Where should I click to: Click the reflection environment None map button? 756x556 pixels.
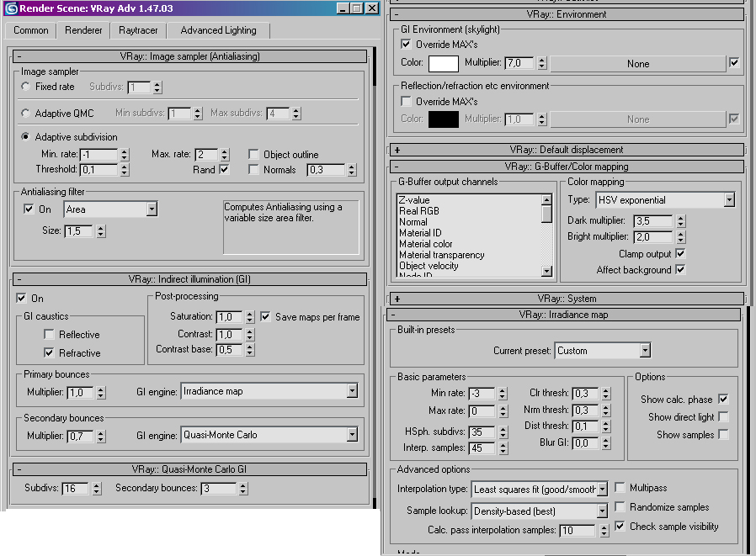pyautogui.click(x=638, y=119)
